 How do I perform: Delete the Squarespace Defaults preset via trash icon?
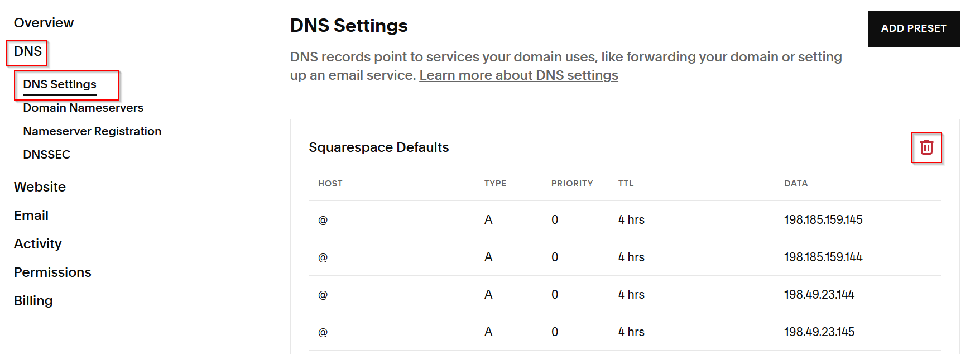pos(926,147)
